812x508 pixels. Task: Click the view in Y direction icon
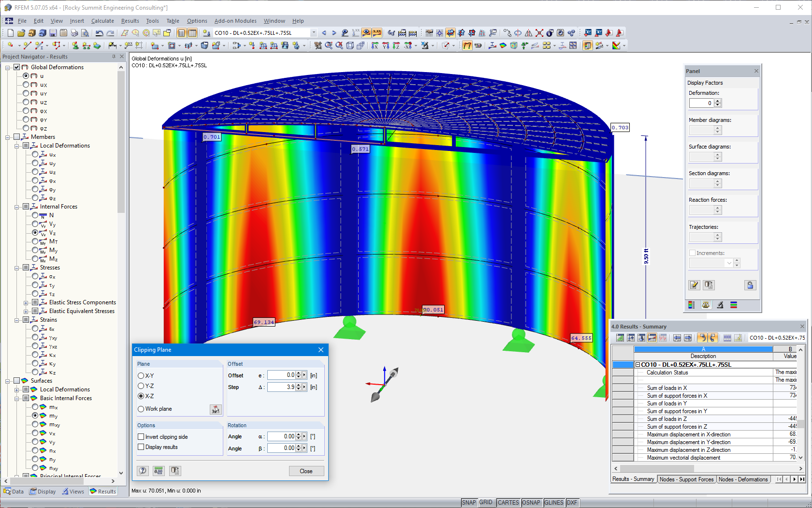386,45
